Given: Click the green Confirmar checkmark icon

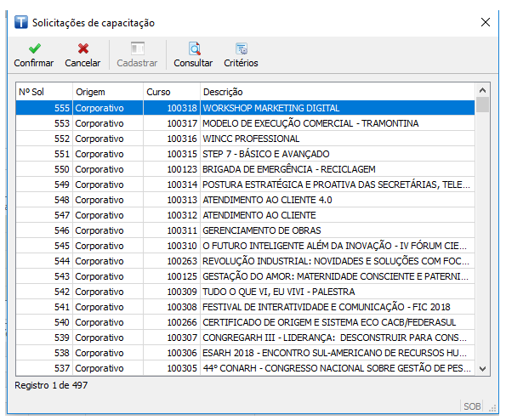Looking at the screenshot, I should [34, 48].
